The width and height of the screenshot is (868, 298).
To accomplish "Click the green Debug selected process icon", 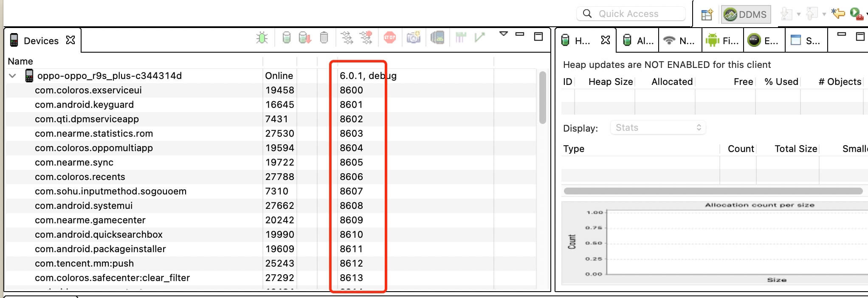I will pyautogui.click(x=262, y=38).
